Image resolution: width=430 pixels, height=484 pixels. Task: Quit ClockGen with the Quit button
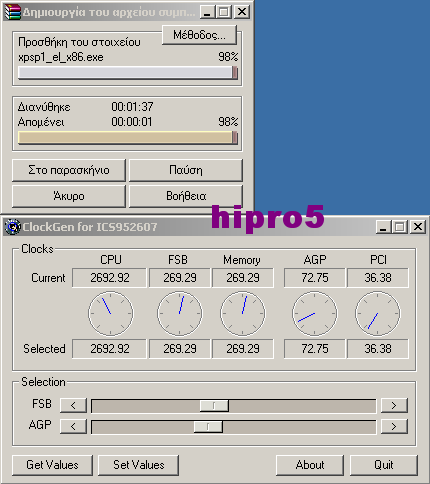tap(384, 465)
